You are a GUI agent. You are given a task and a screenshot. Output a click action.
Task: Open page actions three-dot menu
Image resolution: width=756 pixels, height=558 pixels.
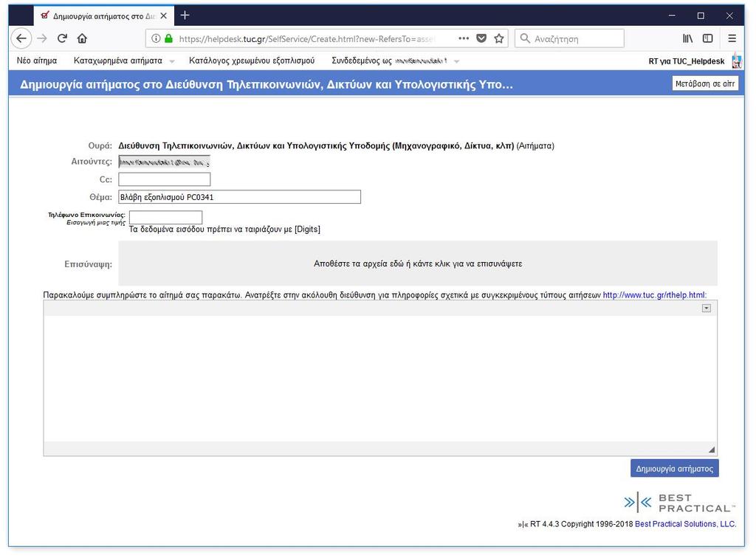click(x=464, y=38)
